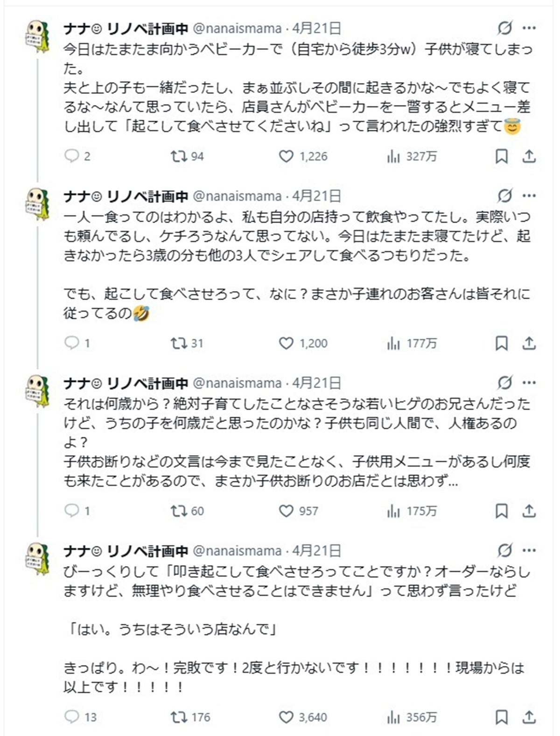Like the tweet with 3,640 likes
This screenshot has width=560, height=736.
coord(286,716)
